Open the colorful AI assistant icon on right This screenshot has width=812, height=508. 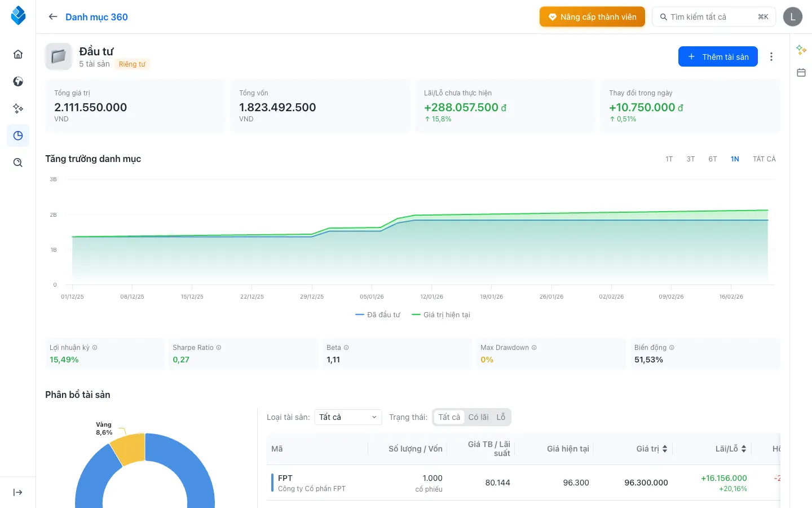(x=801, y=50)
